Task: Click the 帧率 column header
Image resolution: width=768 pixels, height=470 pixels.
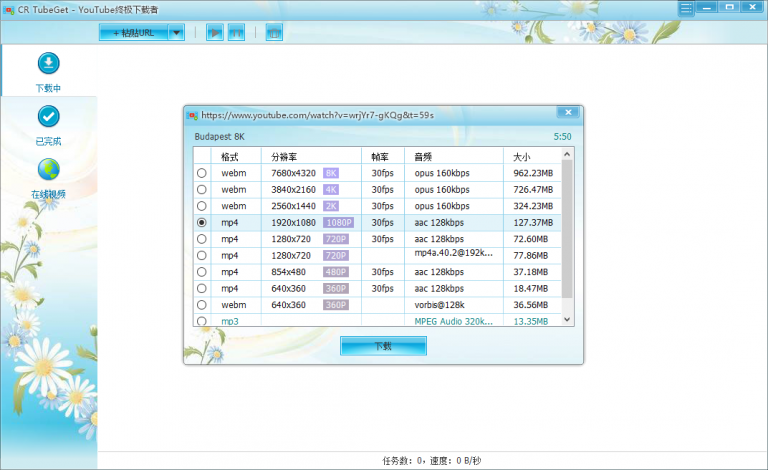Action: pyautogui.click(x=380, y=157)
